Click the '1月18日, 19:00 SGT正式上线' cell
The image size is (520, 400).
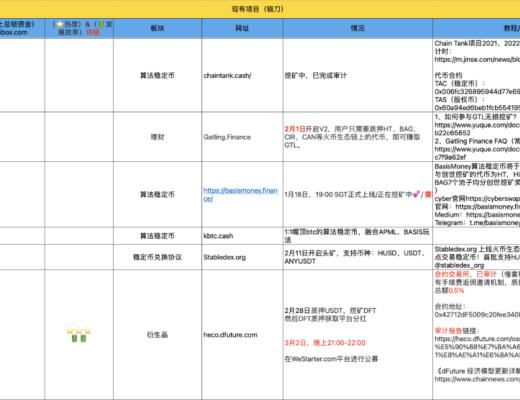pyautogui.click(x=358, y=194)
